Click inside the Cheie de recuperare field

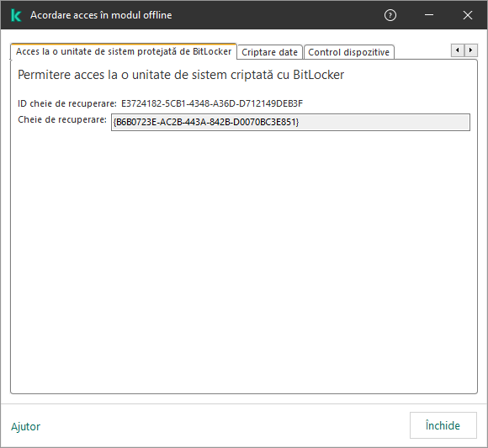[x=290, y=122]
